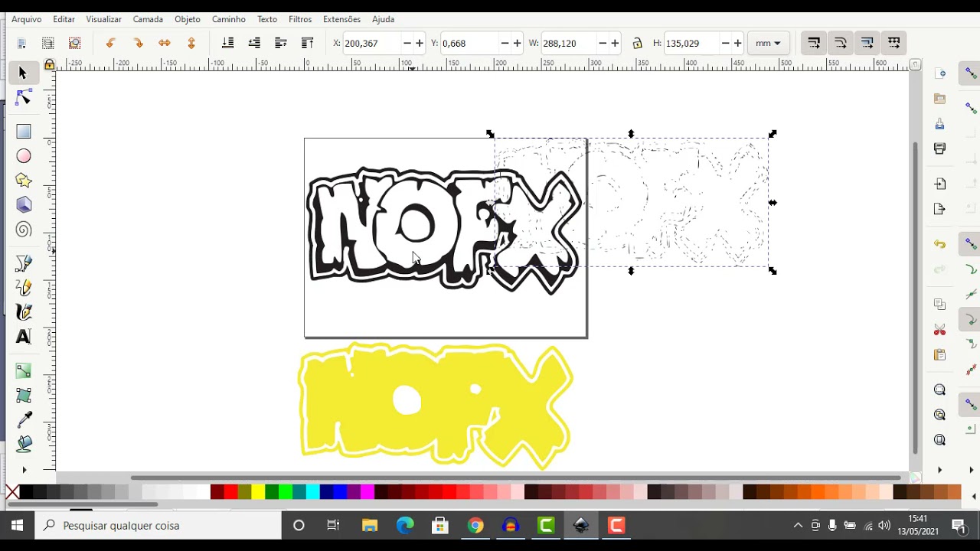Toggle guide lock at ruler corner

coord(50,65)
